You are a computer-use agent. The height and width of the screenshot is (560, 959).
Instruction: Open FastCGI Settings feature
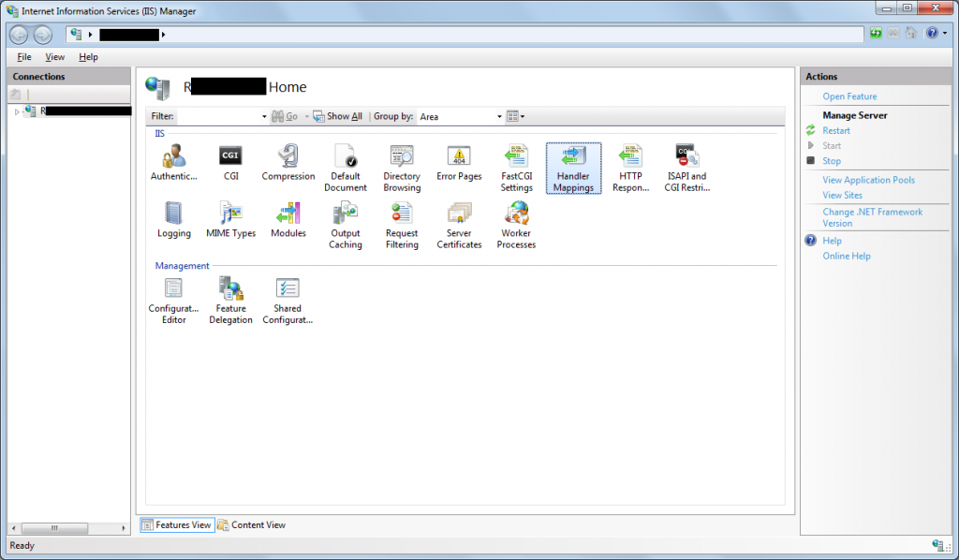[516, 169]
